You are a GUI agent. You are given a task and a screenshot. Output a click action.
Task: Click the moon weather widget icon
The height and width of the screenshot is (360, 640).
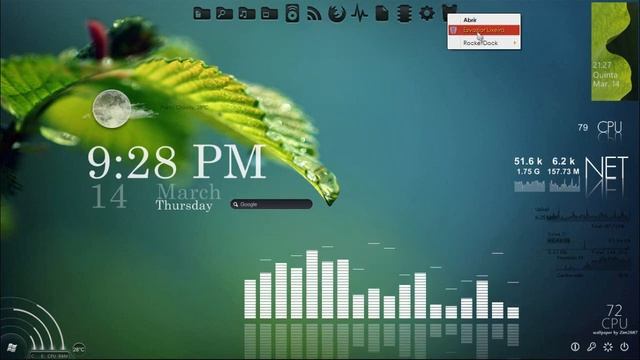pyautogui.click(x=111, y=109)
